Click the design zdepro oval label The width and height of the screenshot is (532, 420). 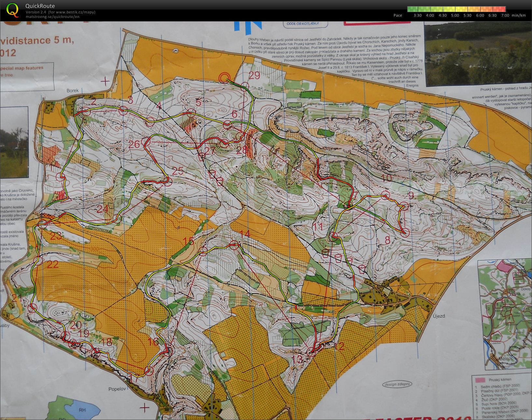click(x=397, y=384)
